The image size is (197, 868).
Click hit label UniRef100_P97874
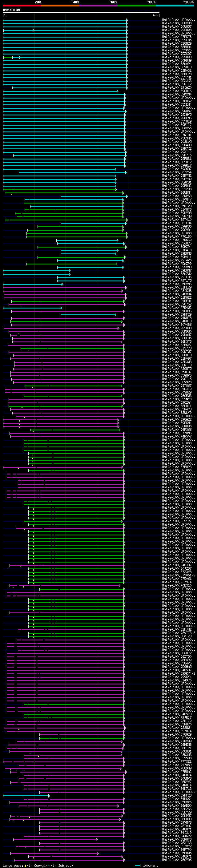pyautogui.click(x=177, y=731)
